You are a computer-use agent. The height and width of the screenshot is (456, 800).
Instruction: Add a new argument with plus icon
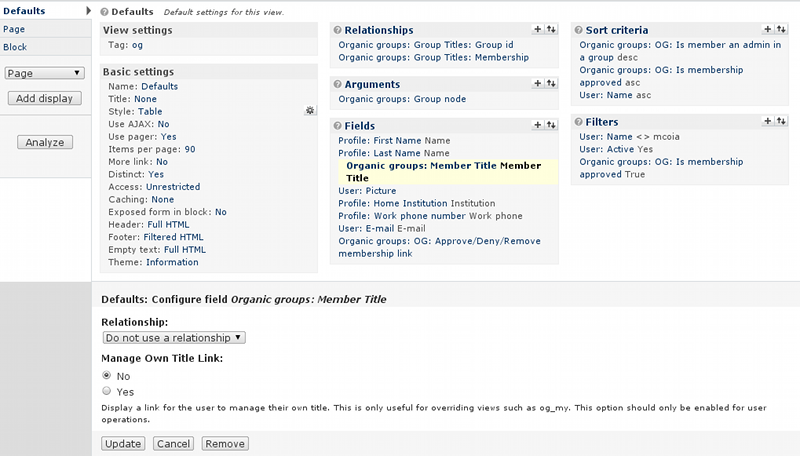tap(537, 83)
